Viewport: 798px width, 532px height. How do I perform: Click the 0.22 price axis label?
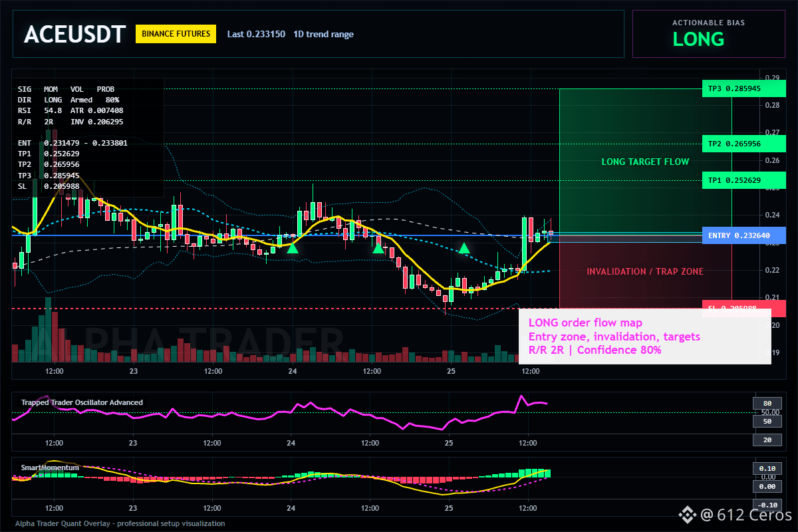pos(772,270)
